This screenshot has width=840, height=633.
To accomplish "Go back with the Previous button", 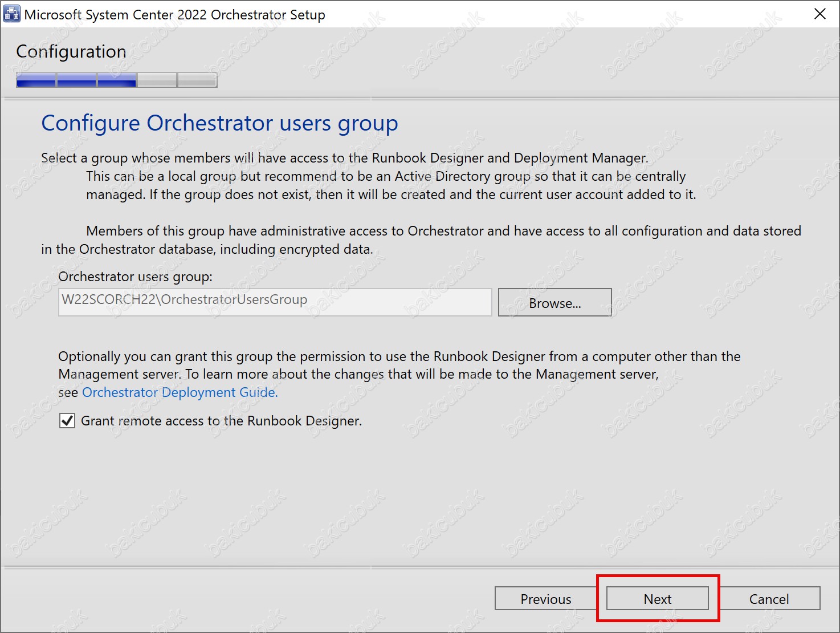I will point(545,599).
